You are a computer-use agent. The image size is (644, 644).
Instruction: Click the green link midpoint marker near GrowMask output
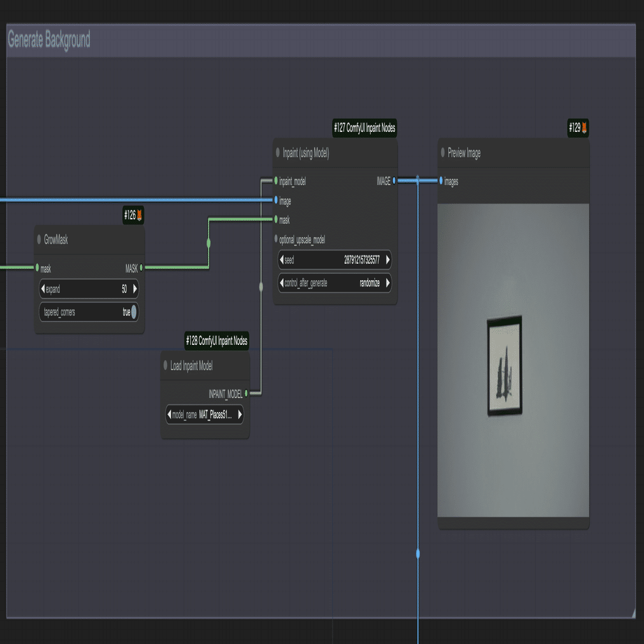[209, 243]
